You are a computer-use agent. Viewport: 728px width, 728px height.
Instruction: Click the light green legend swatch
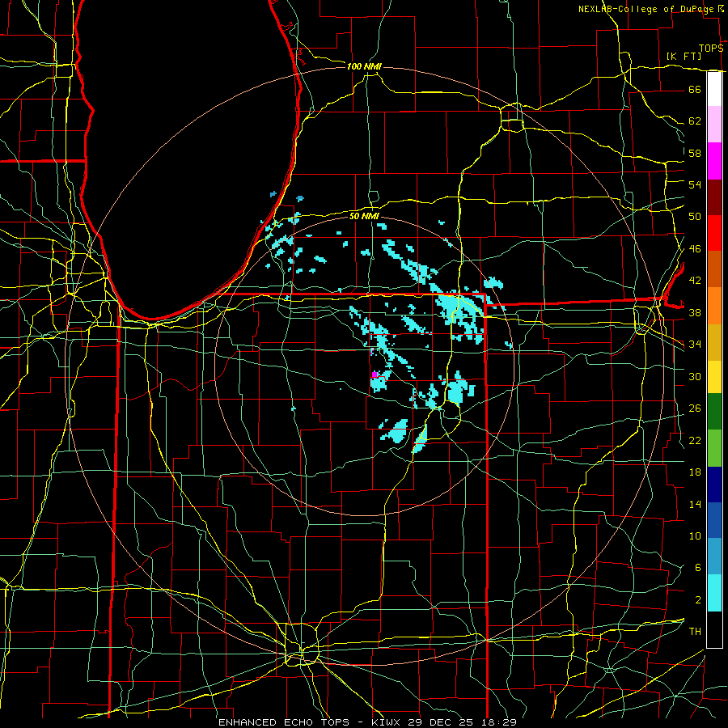tap(714, 448)
